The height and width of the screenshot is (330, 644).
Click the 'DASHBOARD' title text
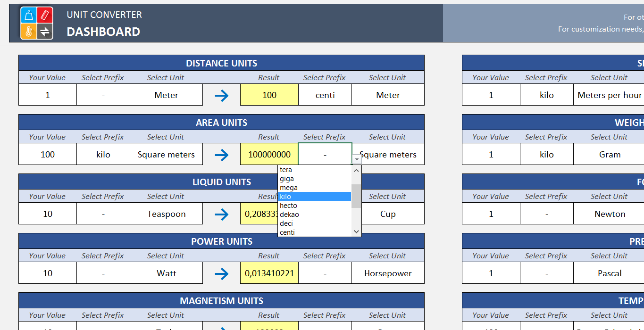pos(103,32)
